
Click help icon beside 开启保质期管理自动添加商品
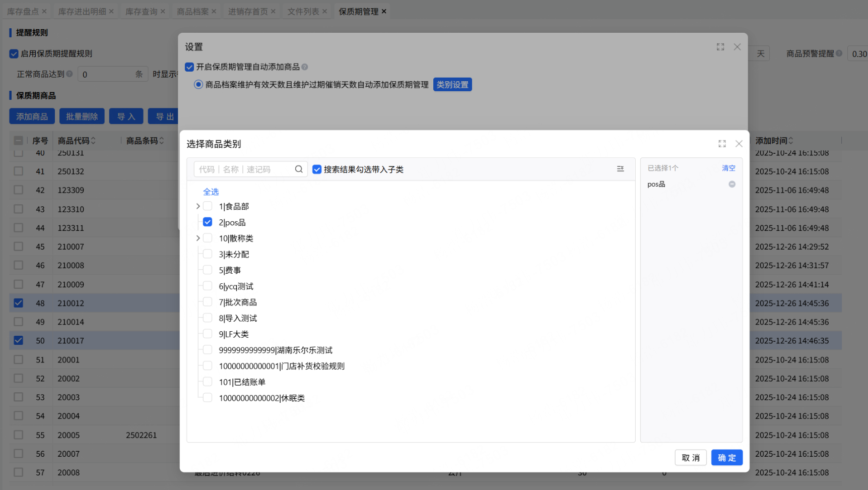305,67
